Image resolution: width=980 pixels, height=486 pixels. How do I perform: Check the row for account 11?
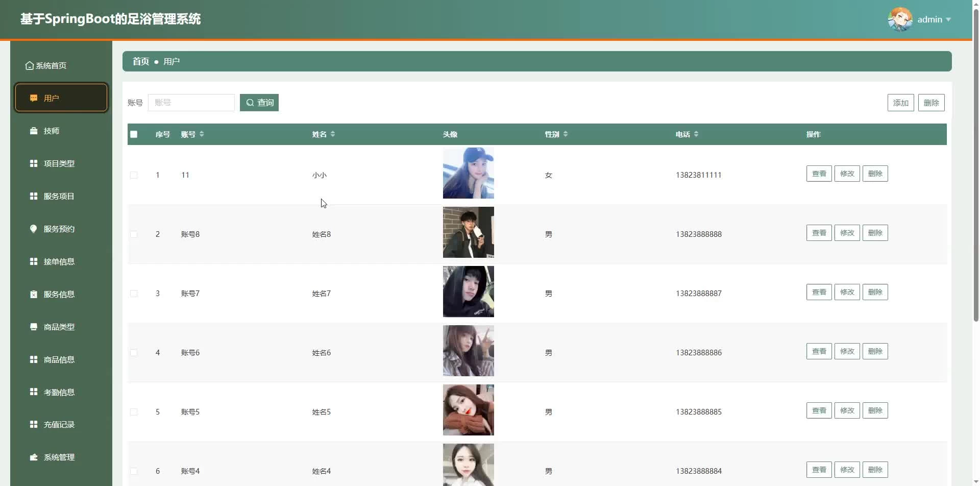[134, 175]
